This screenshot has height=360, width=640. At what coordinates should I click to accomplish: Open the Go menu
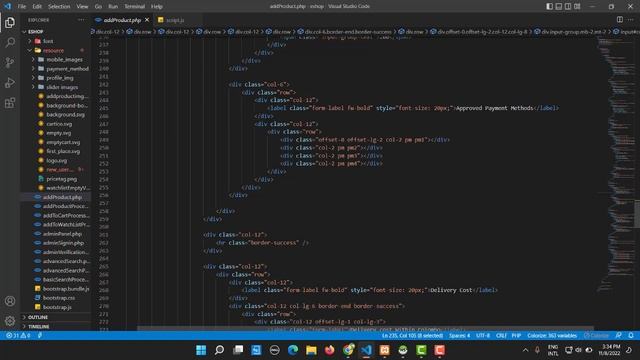pyautogui.click(x=98, y=6)
